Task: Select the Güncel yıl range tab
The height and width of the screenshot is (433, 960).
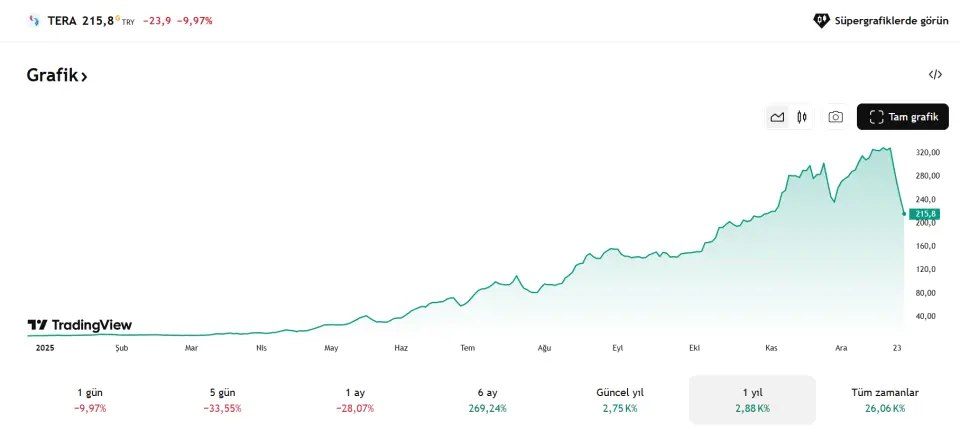Action: pyautogui.click(x=620, y=400)
